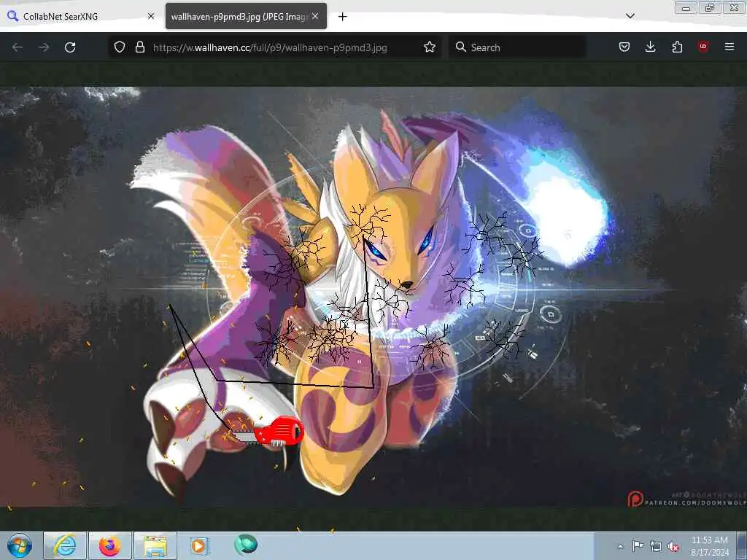
Task: Launch Internet Explorer from taskbar
Action: point(65,545)
